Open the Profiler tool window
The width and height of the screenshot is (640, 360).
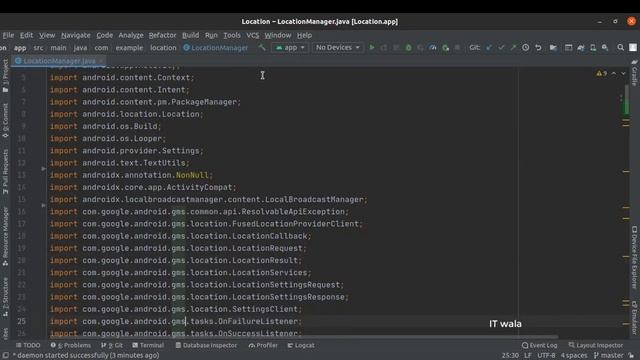coord(263,345)
